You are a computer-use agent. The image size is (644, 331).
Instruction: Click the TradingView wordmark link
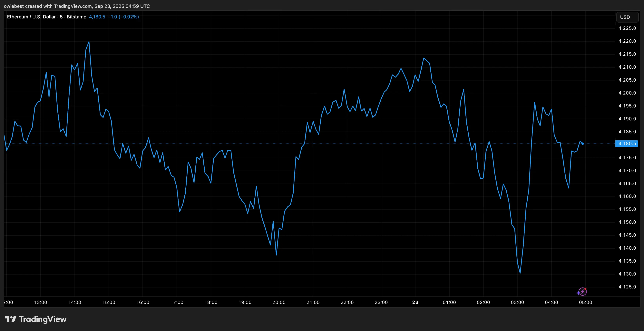click(x=43, y=319)
